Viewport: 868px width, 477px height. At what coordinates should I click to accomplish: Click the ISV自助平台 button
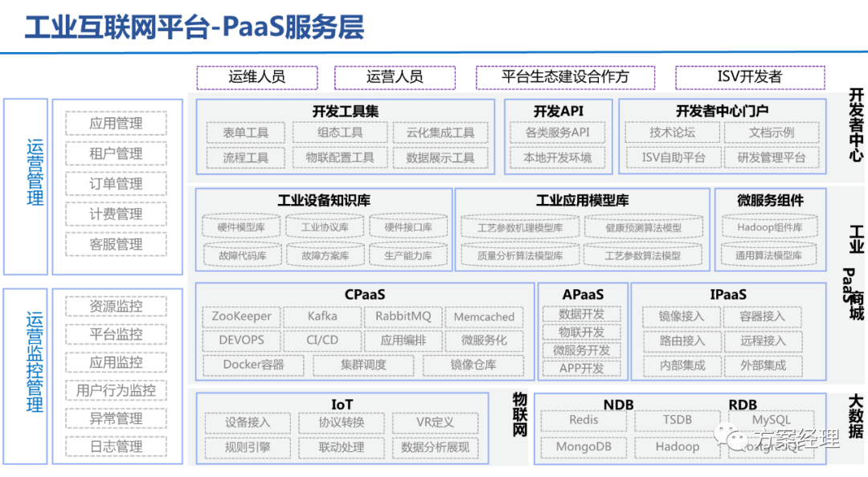pos(673,157)
